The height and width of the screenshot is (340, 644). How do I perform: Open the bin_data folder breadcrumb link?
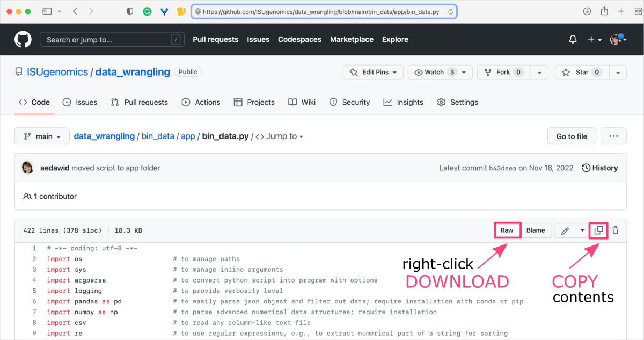(158, 136)
